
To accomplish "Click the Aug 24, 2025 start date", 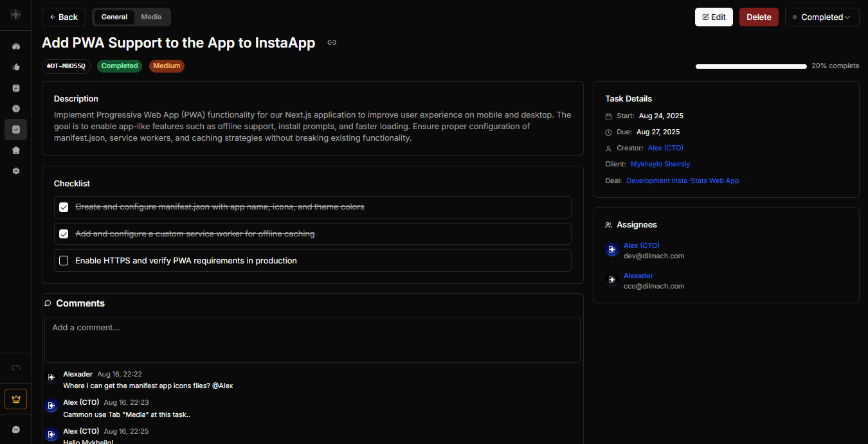I will pyautogui.click(x=661, y=116).
